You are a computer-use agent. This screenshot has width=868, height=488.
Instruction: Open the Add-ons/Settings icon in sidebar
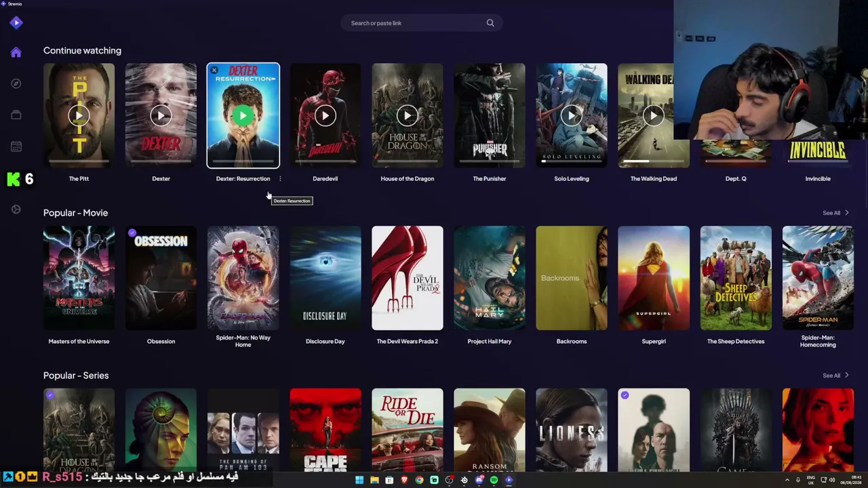(x=16, y=209)
